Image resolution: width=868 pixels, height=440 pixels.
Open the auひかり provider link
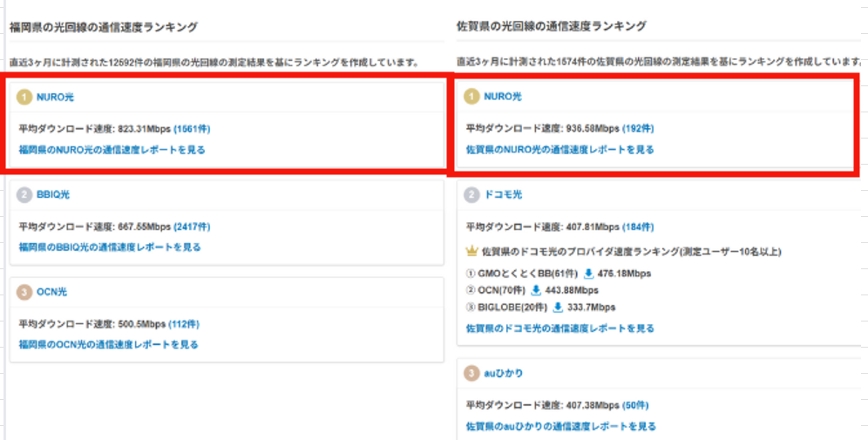click(x=503, y=374)
